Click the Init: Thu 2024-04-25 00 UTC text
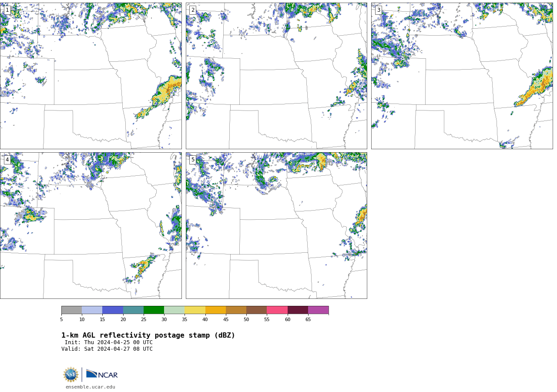Image resolution: width=557 pixels, height=392 pixels. 109,342
